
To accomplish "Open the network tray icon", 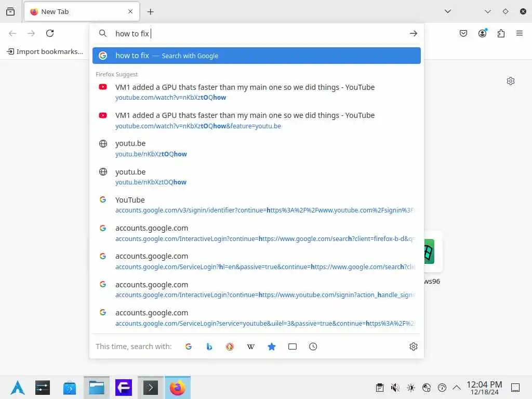I will (x=427, y=388).
